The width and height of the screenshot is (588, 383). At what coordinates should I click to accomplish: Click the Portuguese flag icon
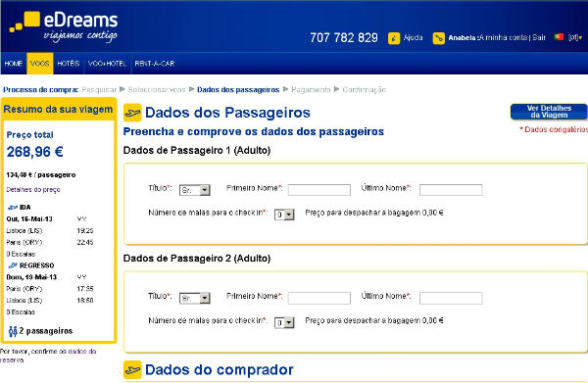point(559,36)
